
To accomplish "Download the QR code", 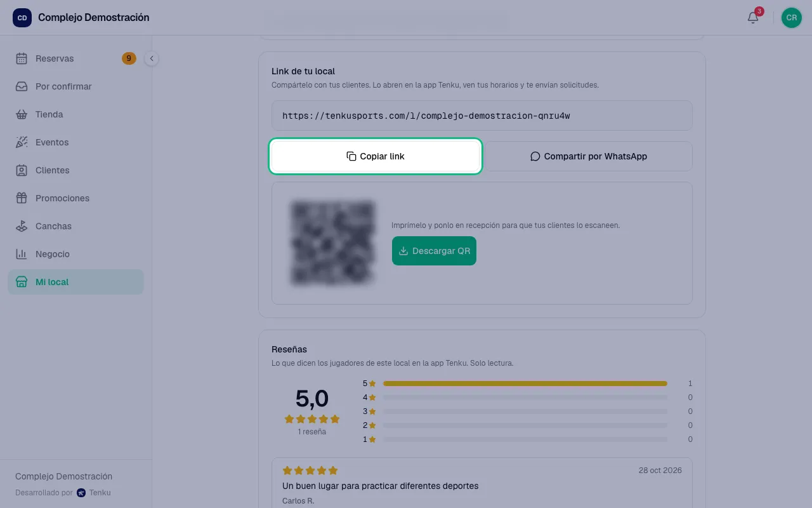I will [434, 251].
